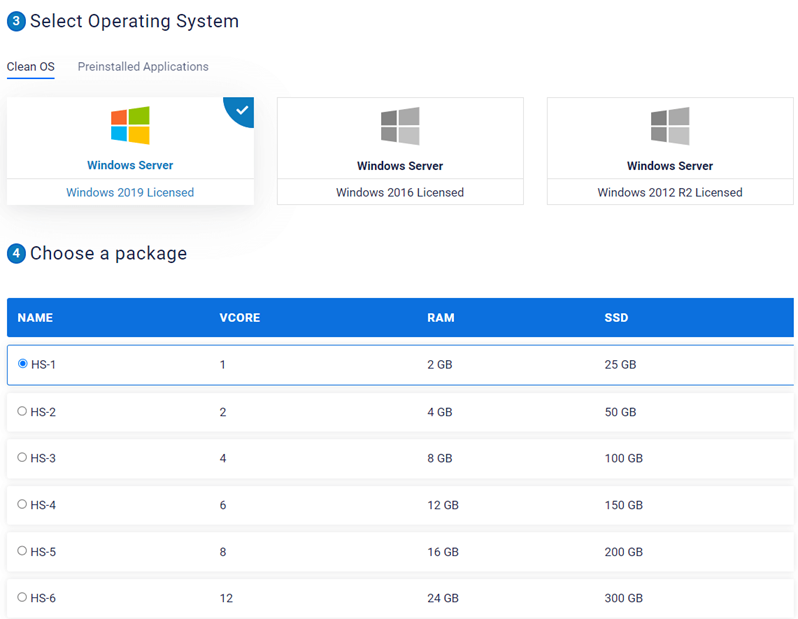This screenshot has width=798, height=619.
Task: Click the SSD column header
Action: [616, 318]
